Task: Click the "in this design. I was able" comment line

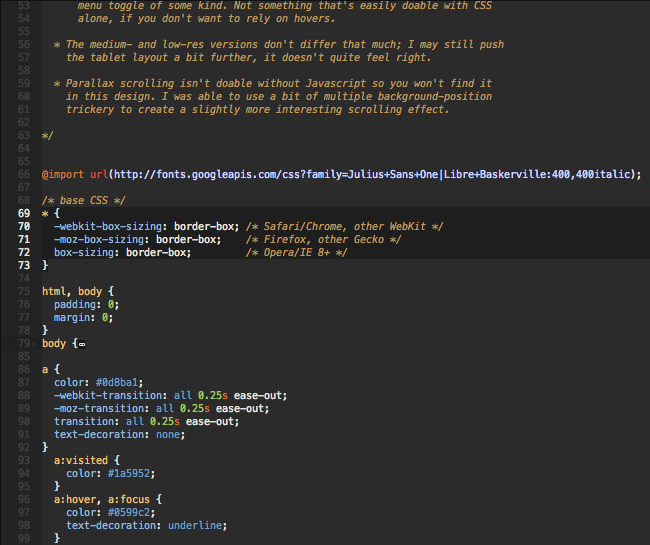Action: [279, 97]
